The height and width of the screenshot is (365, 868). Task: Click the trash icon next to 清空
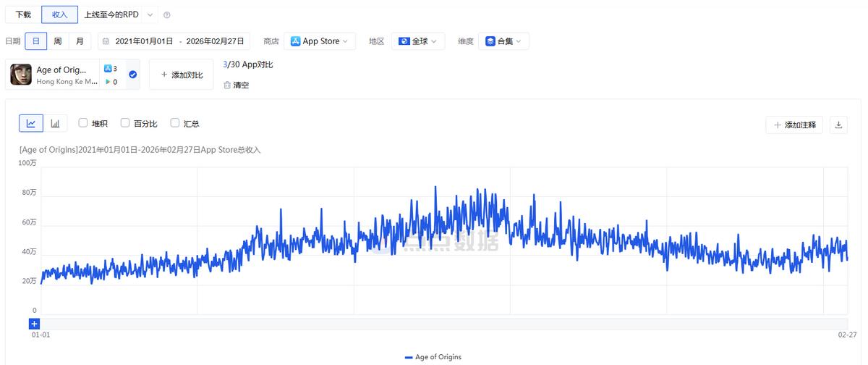(x=227, y=85)
